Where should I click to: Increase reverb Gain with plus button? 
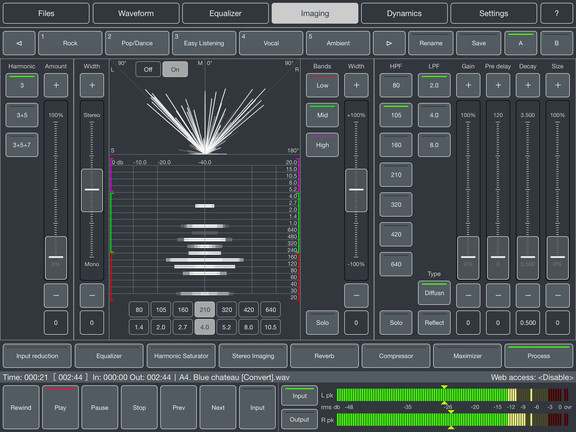(x=468, y=85)
